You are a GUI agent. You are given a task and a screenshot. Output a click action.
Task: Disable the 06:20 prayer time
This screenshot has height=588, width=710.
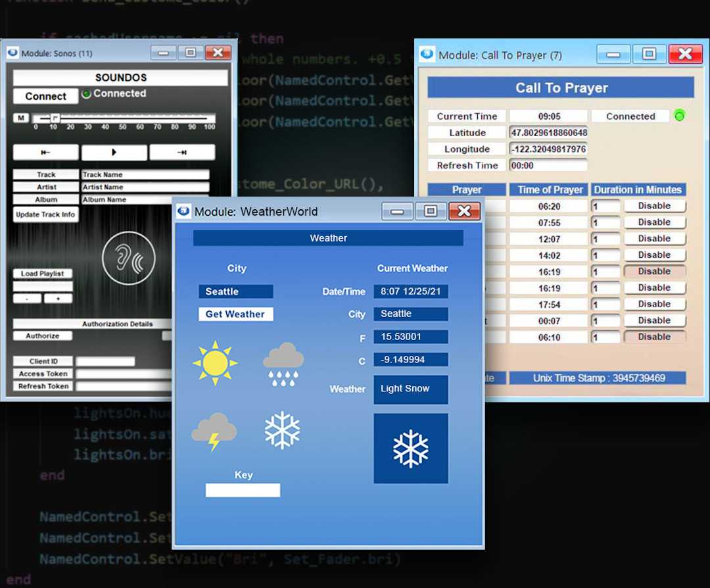tap(655, 205)
